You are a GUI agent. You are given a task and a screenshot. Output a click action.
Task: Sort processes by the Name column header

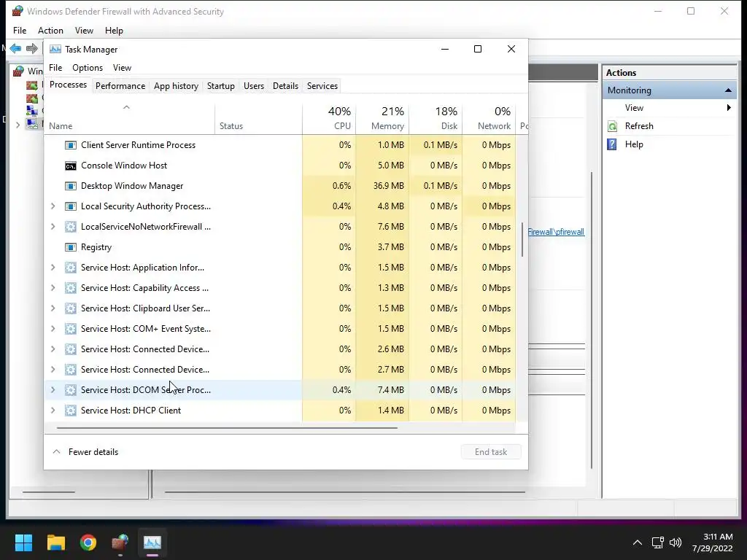coord(129,118)
